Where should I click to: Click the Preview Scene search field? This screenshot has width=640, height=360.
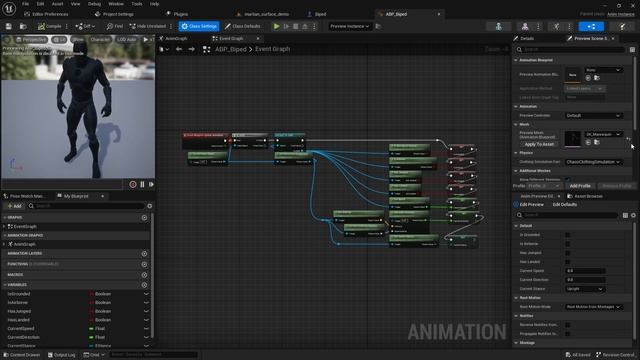click(x=570, y=49)
